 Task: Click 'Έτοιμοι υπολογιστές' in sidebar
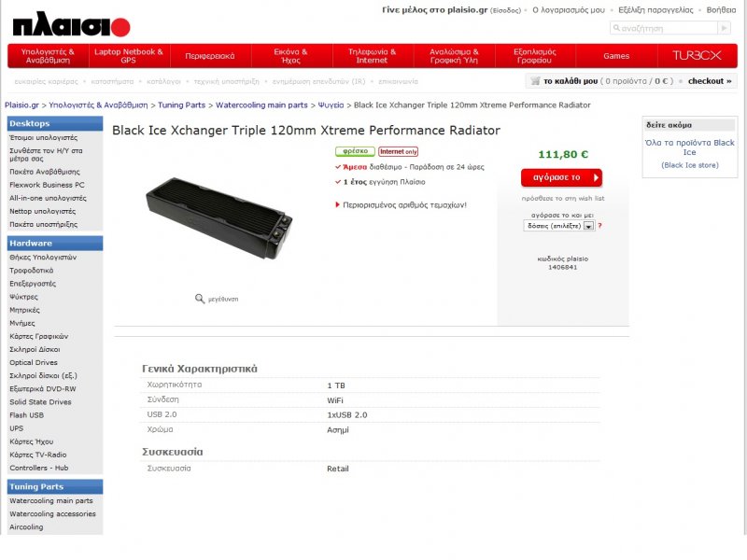[43, 137]
